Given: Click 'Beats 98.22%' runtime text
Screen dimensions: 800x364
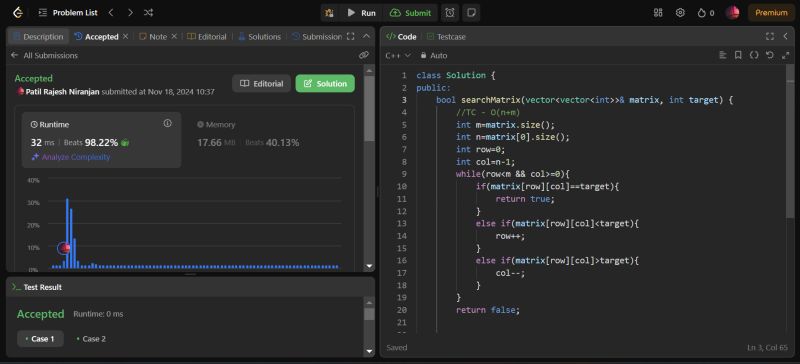Looking at the screenshot, I should pos(91,142).
